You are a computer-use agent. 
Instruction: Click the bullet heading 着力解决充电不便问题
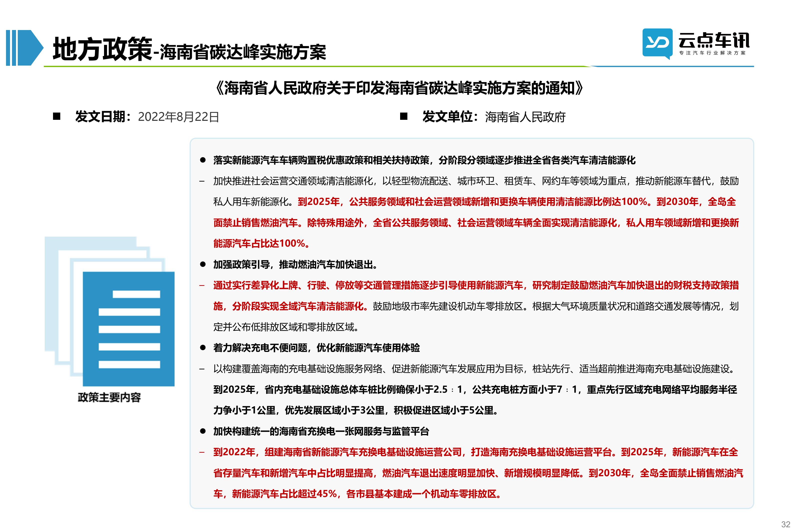316,348
